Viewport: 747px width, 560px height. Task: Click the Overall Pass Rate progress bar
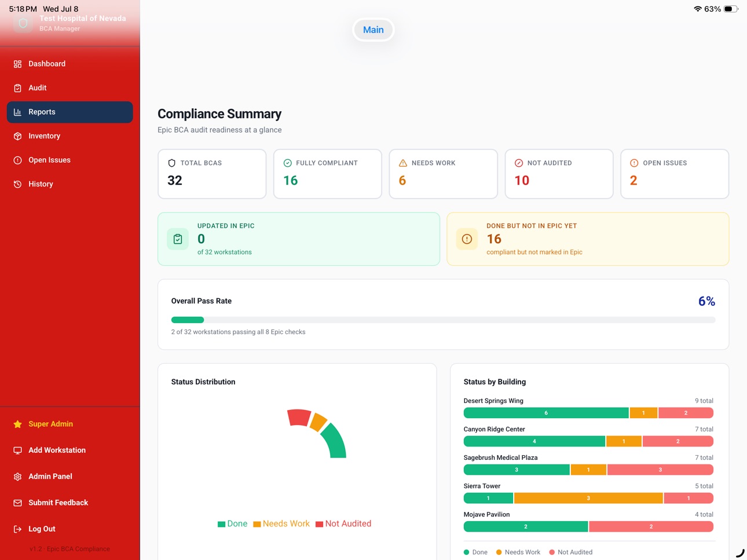pyautogui.click(x=443, y=320)
